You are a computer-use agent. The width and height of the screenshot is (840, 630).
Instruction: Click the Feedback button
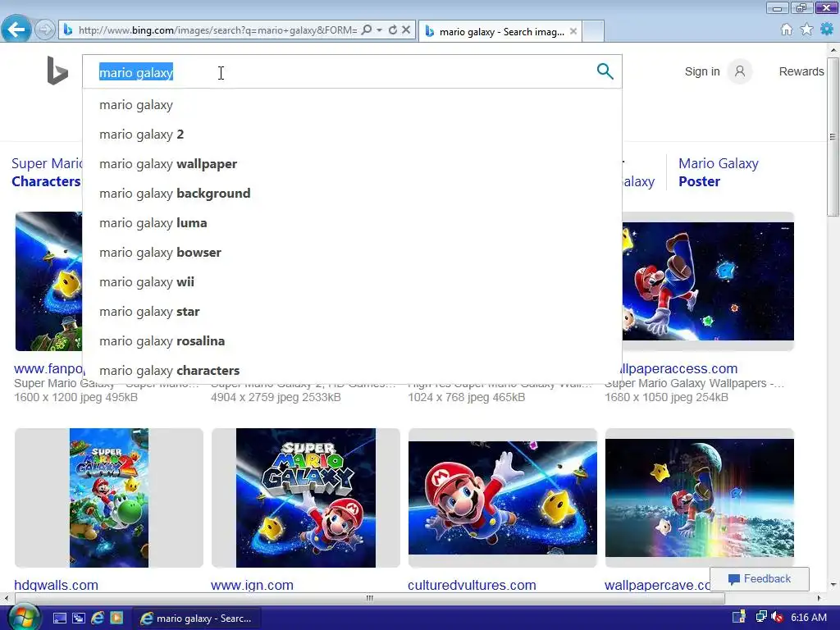click(759, 578)
